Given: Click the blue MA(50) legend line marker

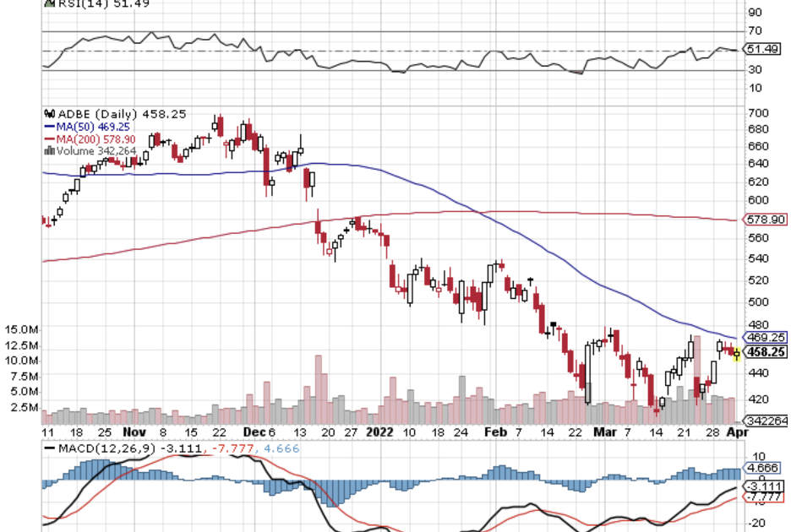Looking at the screenshot, I should pos(49,127).
